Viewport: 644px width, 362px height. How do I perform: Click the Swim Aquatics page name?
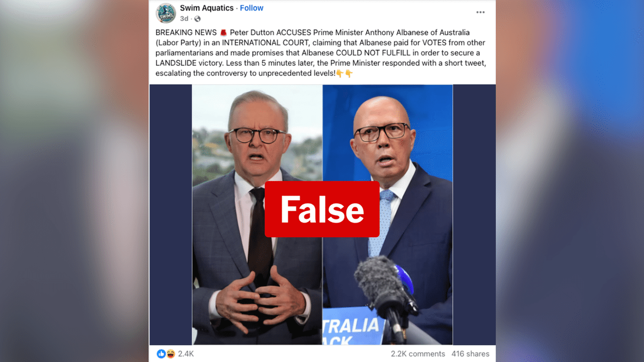(x=207, y=8)
